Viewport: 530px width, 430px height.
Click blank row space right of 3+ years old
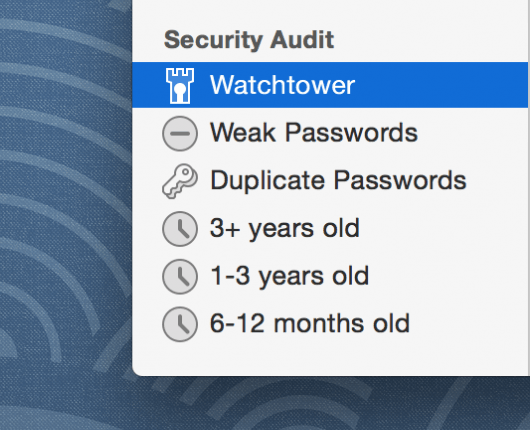(443, 228)
